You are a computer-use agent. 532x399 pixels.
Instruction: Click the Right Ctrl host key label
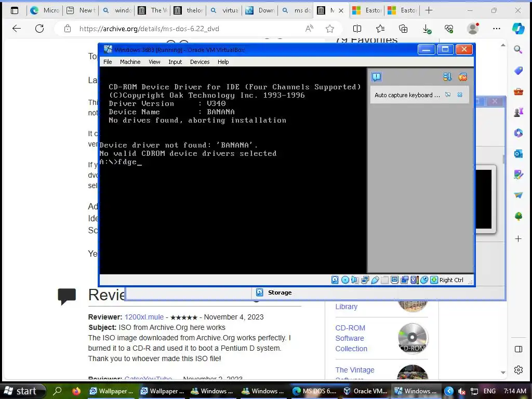pyautogui.click(x=451, y=280)
